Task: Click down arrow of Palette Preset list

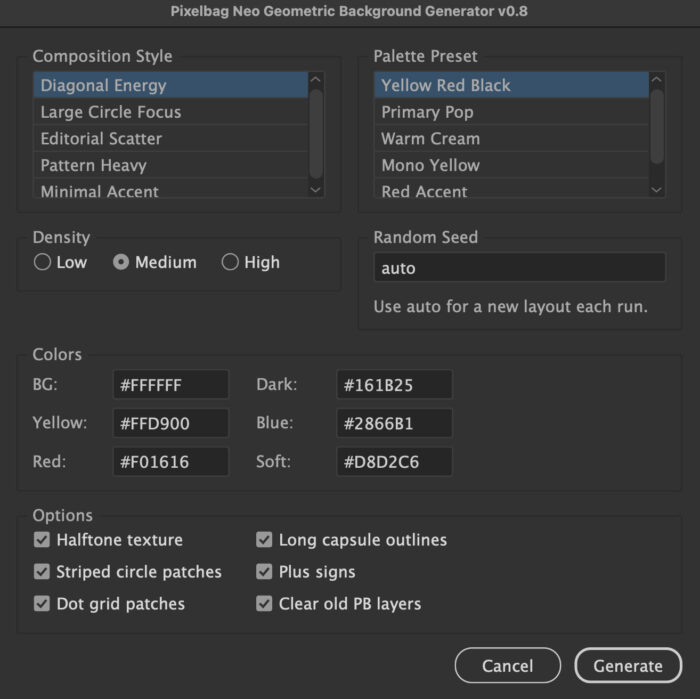Action: (x=657, y=190)
